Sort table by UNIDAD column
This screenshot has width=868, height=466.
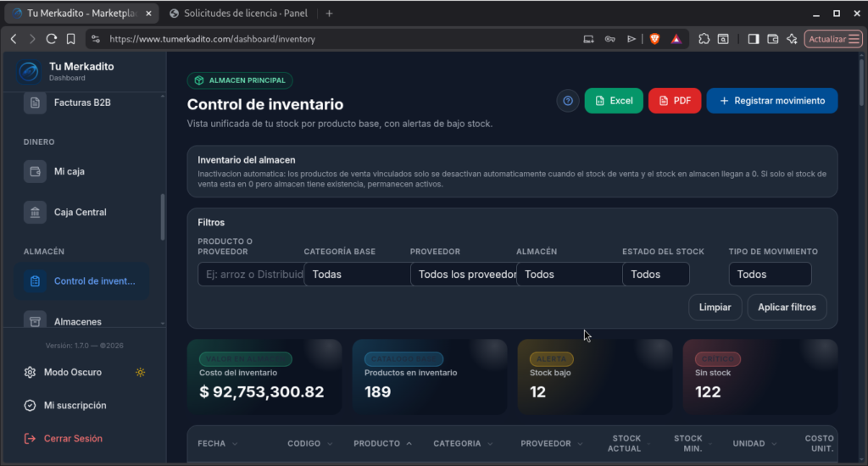pyautogui.click(x=754, y=443)
